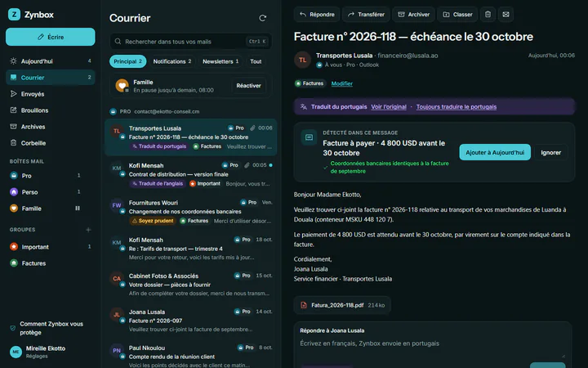Switch to the Principal tab

point(128,61)
